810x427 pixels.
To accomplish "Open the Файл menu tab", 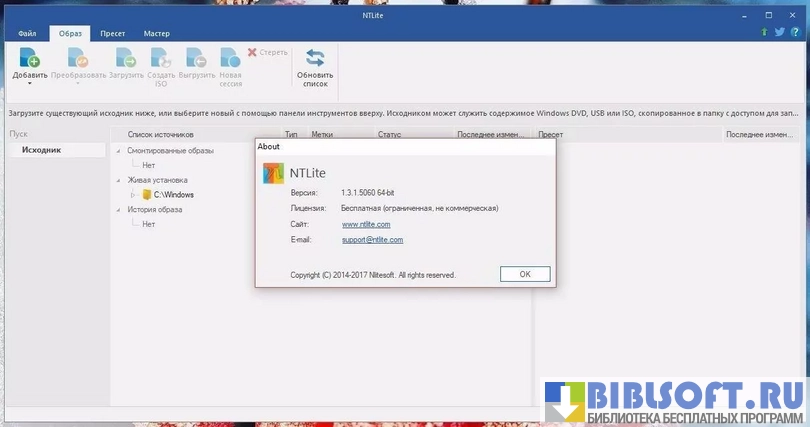I will [27, 34].
